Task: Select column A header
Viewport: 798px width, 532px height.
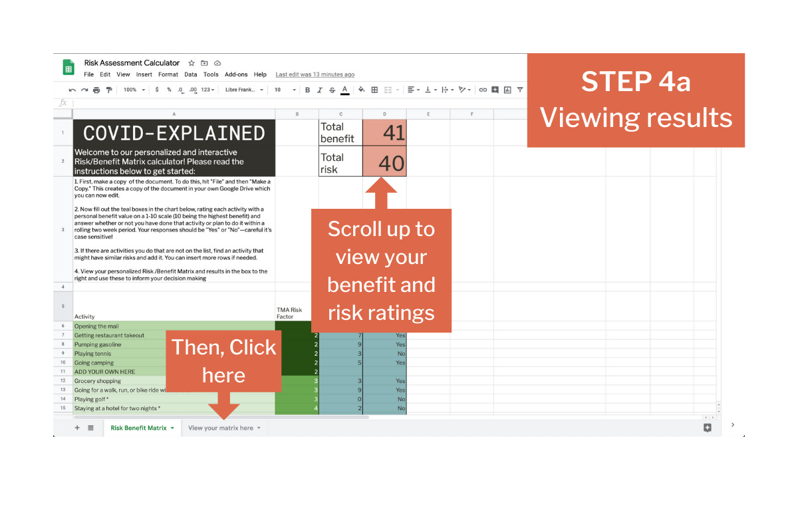Action: coord(174,114)
